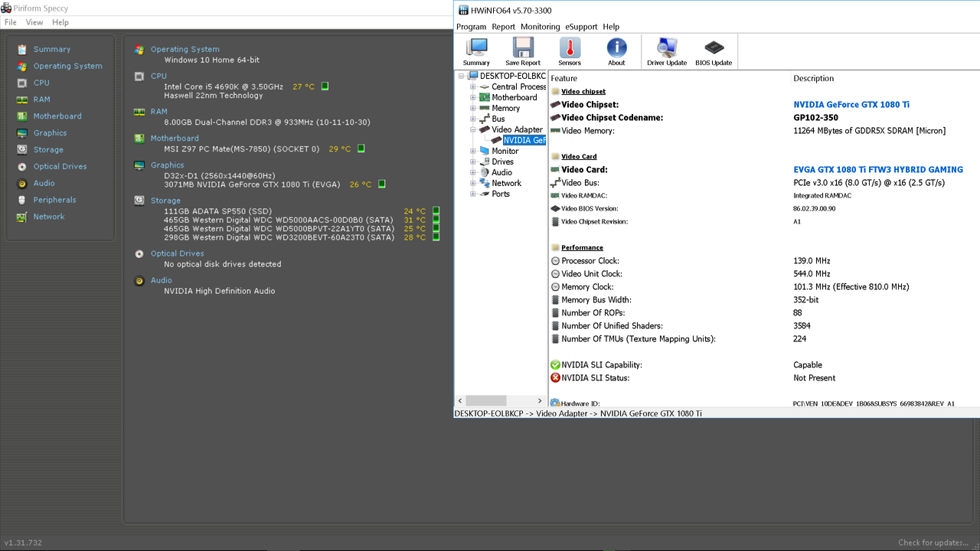Click the EVGA GTX 1080 Ti FTW3 HYBRID GAMING value
This screenshot has height=551, width=980.
coord(878,170)
